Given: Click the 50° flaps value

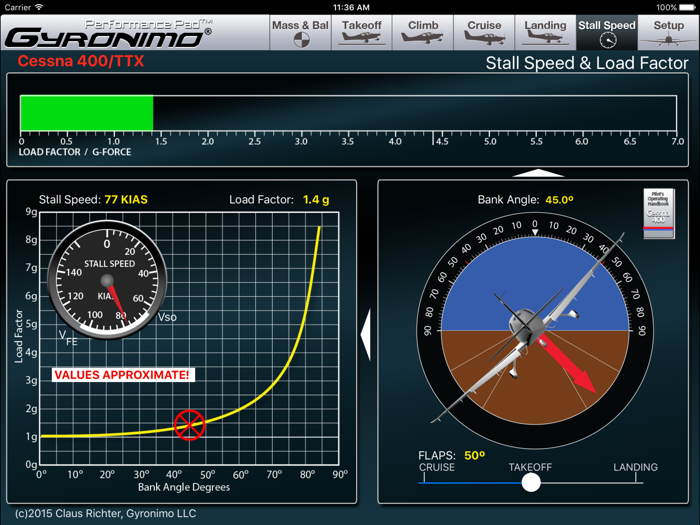Looking at the screenshot, I should [x=475, y=455].
